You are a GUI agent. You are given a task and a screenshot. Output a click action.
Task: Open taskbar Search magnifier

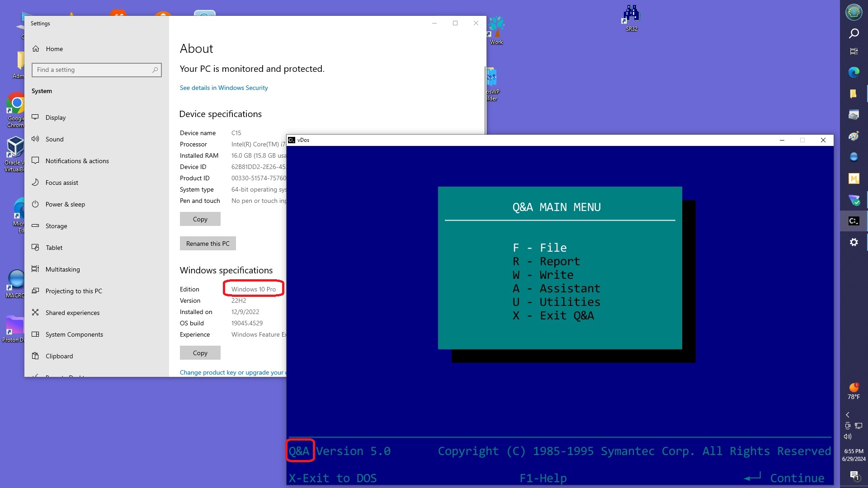854,33
